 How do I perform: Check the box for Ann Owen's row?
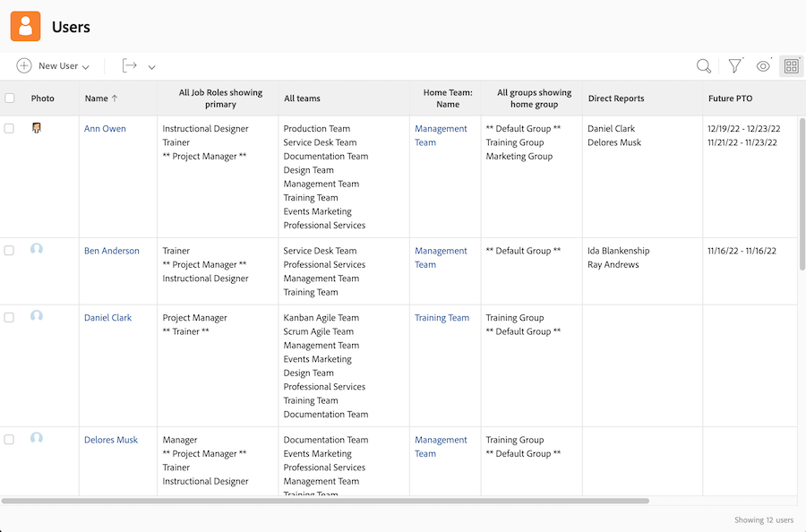click(10, 128)
